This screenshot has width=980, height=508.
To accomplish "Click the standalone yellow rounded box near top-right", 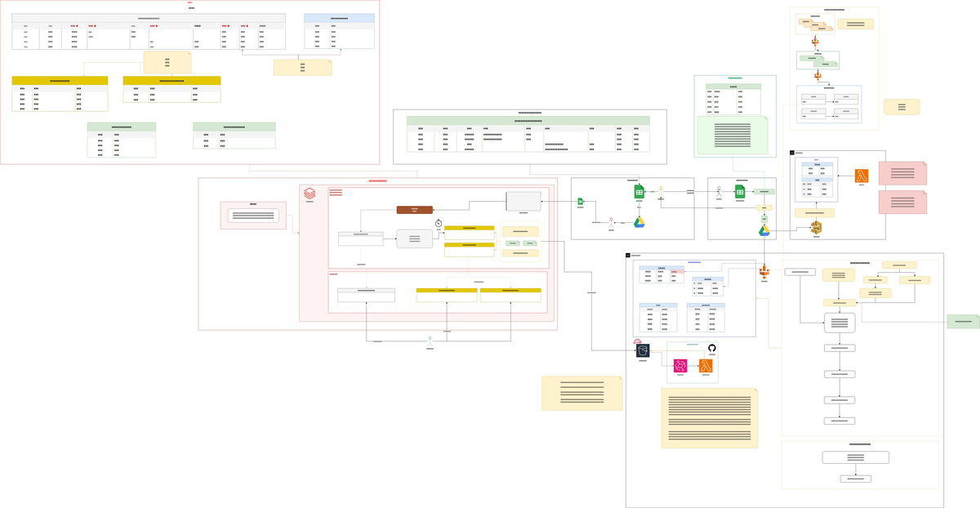I will click(x=902, y=107).
